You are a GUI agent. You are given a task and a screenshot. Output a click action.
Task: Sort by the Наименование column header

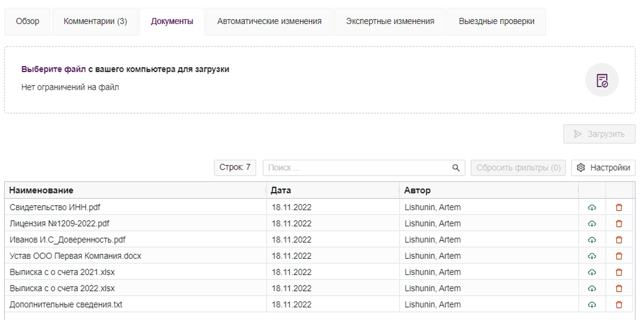click(x=42, y=190)
